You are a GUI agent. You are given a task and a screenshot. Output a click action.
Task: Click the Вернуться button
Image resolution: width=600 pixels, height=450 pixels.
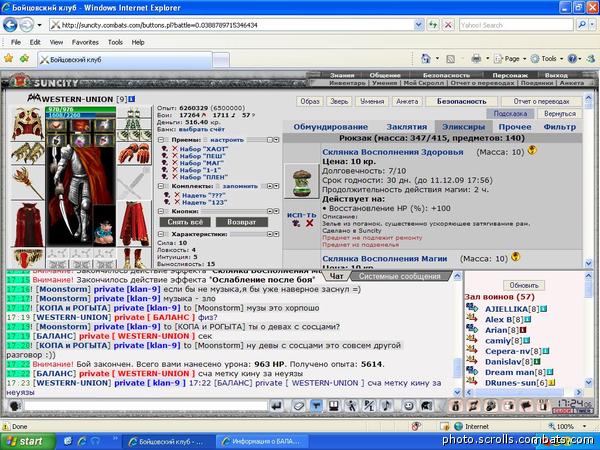[559, 114]
